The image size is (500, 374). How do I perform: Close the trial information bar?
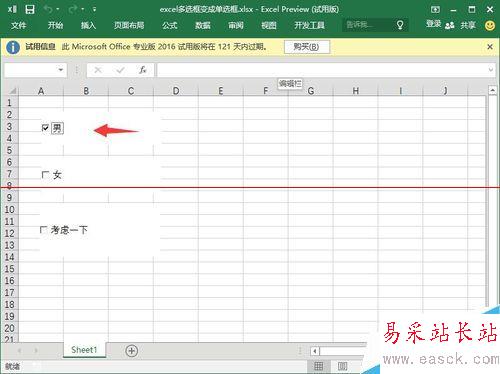(x=490, y=47)
